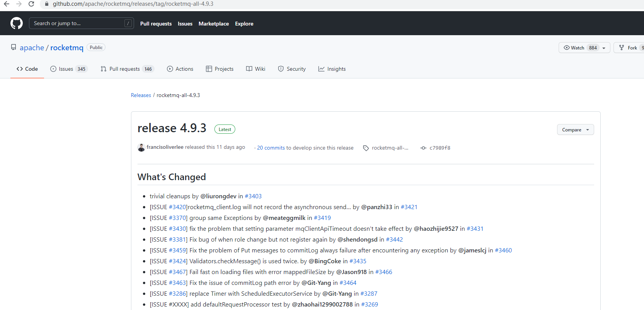Focus the Search or jump to field
The height and width of the screenshot is (310, 644).
tap(82, 23)
